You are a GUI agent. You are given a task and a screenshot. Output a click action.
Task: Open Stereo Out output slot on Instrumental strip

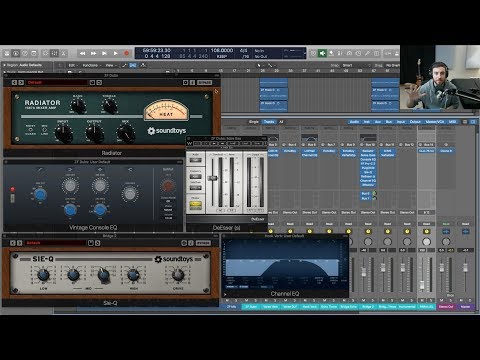tap(407, 212)
